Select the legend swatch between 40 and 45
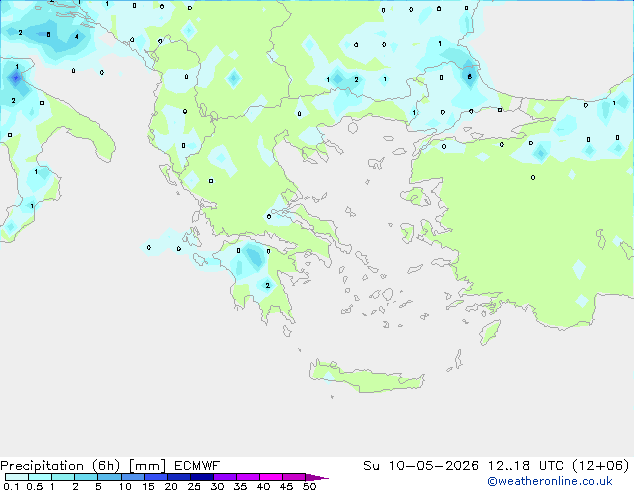Viewport: 634px width, 490px height. [x=271, y=477]
